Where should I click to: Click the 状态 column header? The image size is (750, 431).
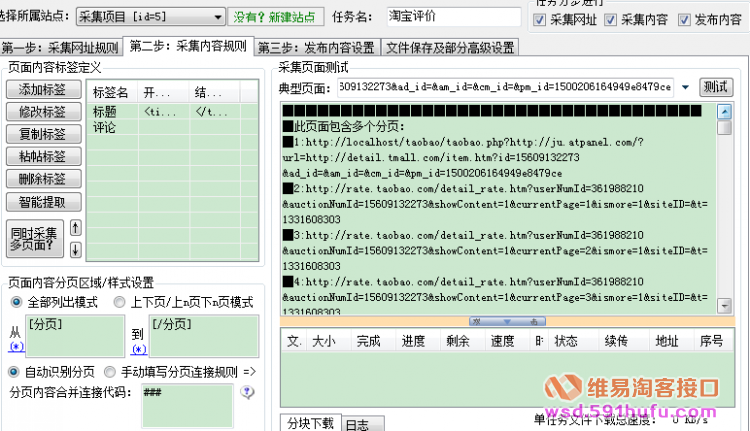[573, 341]
